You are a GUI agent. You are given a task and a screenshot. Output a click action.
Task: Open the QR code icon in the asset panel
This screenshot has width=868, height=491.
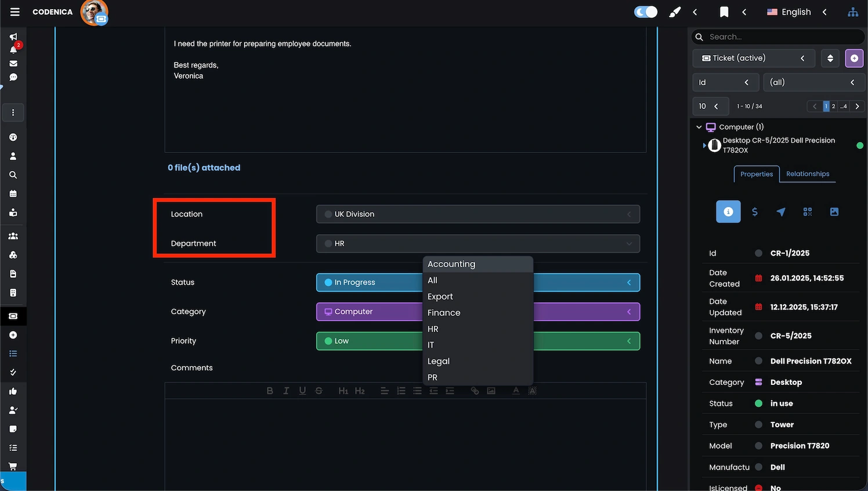[807, 212]
